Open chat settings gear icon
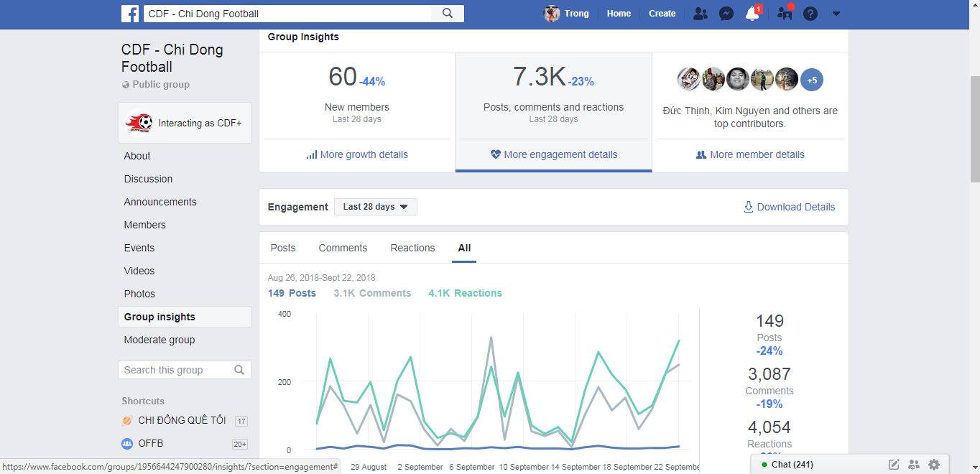980x474 pixels. pyautogui.click(x=934, y=465)
